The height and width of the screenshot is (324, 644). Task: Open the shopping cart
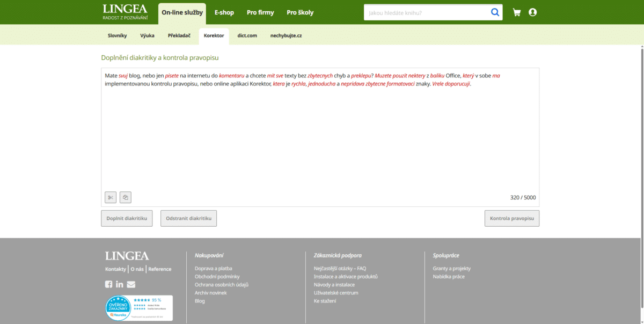click(x=517, y=12)
